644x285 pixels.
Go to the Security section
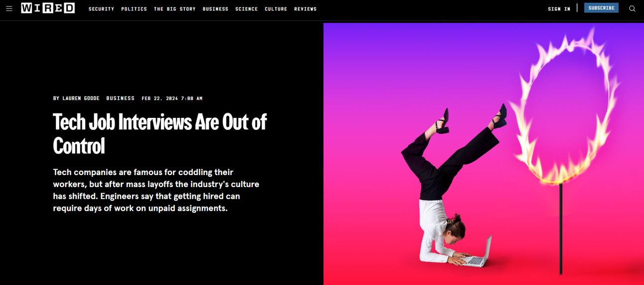pos(102,9)
